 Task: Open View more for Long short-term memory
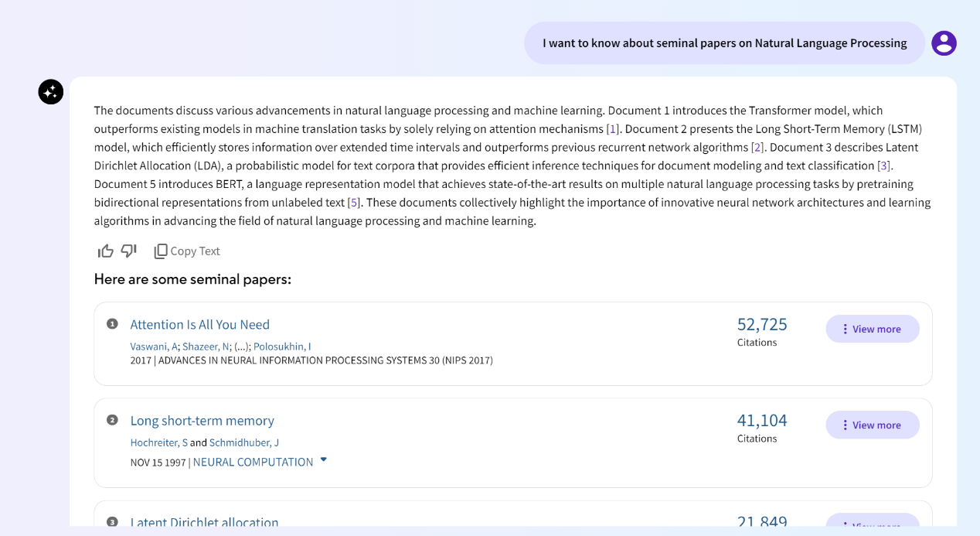[873, 425]
